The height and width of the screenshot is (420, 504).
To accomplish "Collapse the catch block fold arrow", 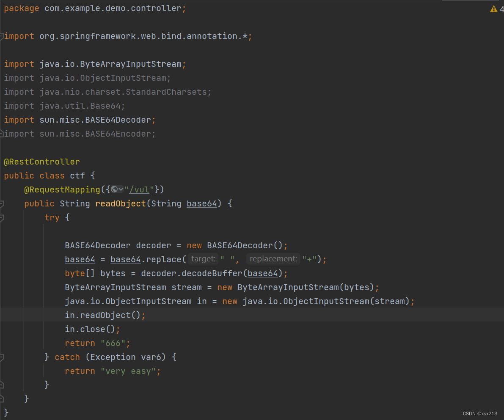I will [2, 357].
